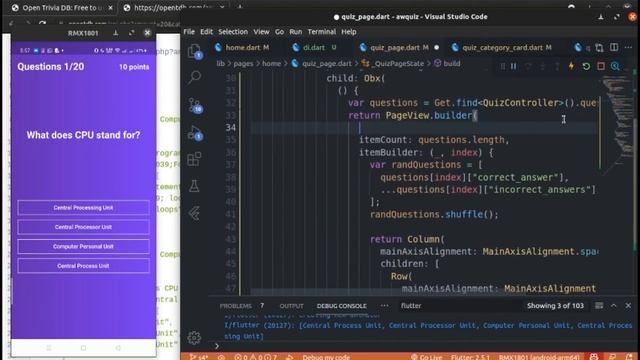Switch to the home.dart tab
The image size is (640, 360).
242,48
